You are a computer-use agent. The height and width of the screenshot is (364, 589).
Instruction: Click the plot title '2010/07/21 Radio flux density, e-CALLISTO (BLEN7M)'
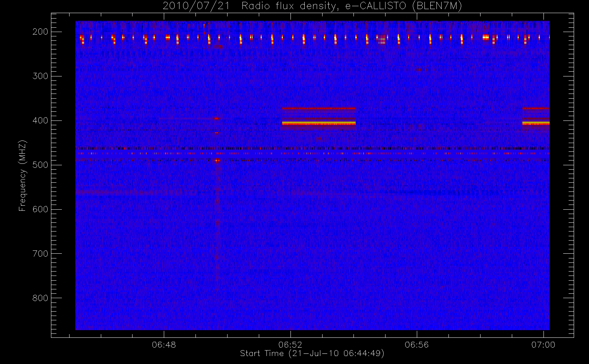point(312,6)
